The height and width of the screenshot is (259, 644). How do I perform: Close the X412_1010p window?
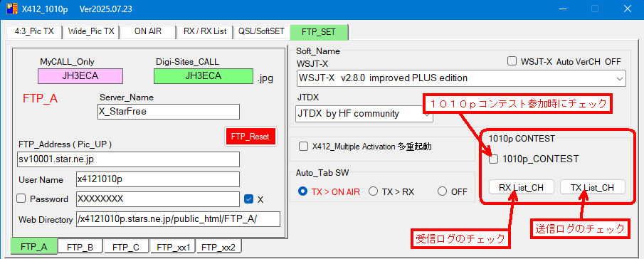tap(627, 9)
